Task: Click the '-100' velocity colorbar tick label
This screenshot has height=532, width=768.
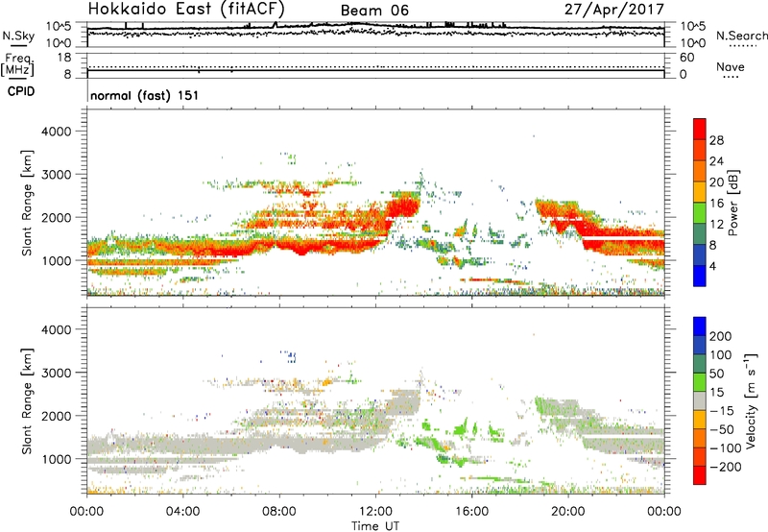Action: (725, 448)
